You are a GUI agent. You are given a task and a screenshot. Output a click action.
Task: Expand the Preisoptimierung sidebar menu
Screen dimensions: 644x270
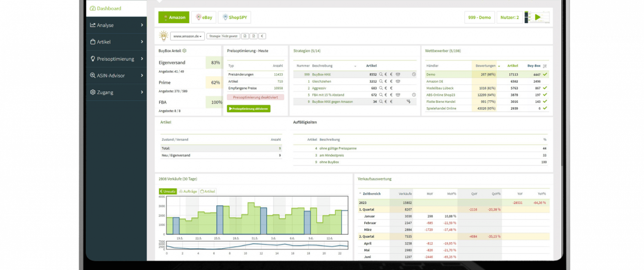coord(116,59)
